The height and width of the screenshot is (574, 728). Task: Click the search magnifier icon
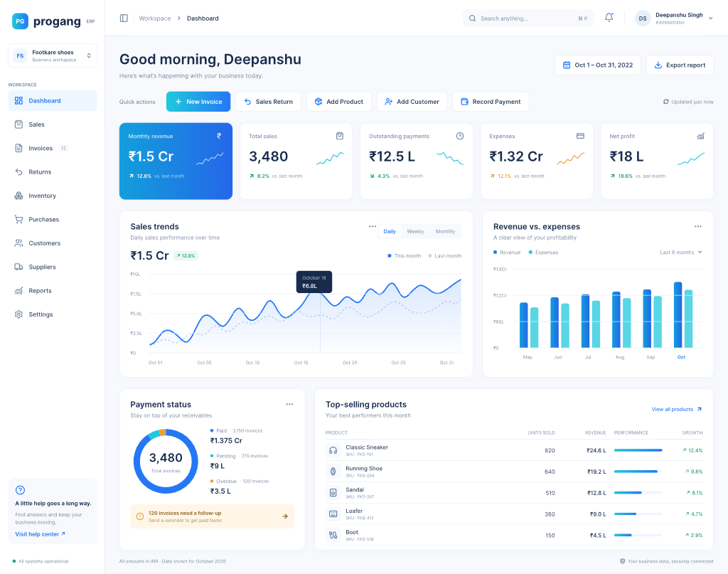472,18
